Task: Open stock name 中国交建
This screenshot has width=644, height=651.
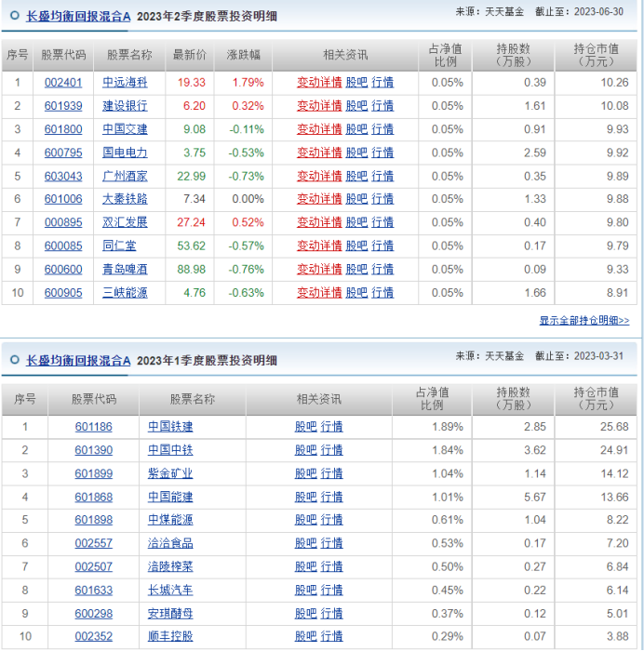Action: (x=125, y=129)
